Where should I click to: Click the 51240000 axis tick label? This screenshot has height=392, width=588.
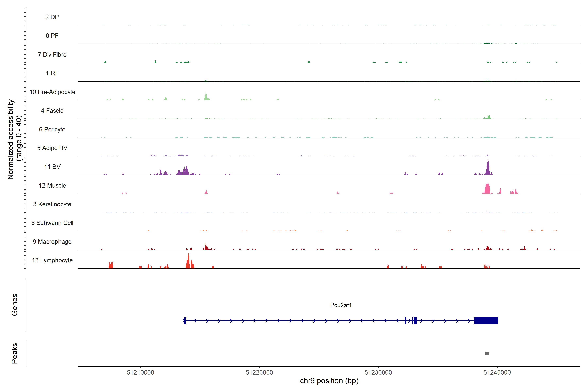[497, 373]
